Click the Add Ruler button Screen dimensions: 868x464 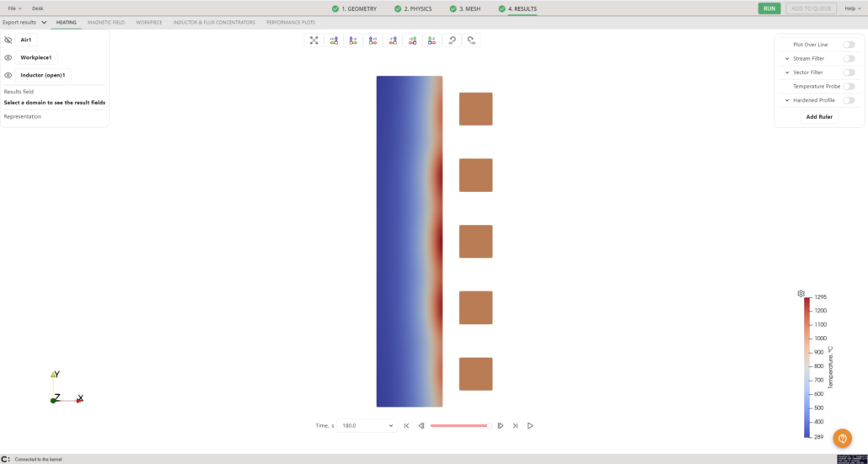point(818,117)
